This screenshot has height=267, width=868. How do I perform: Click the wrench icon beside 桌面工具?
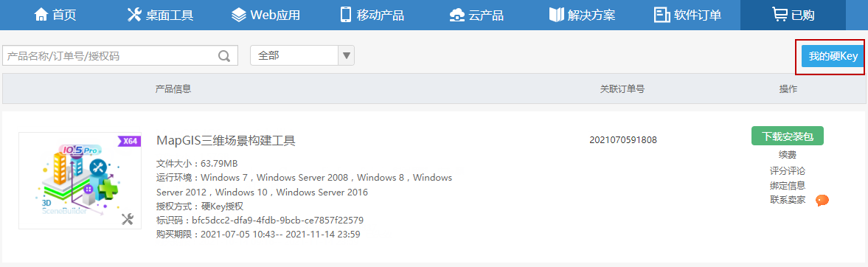coord(134,15)
